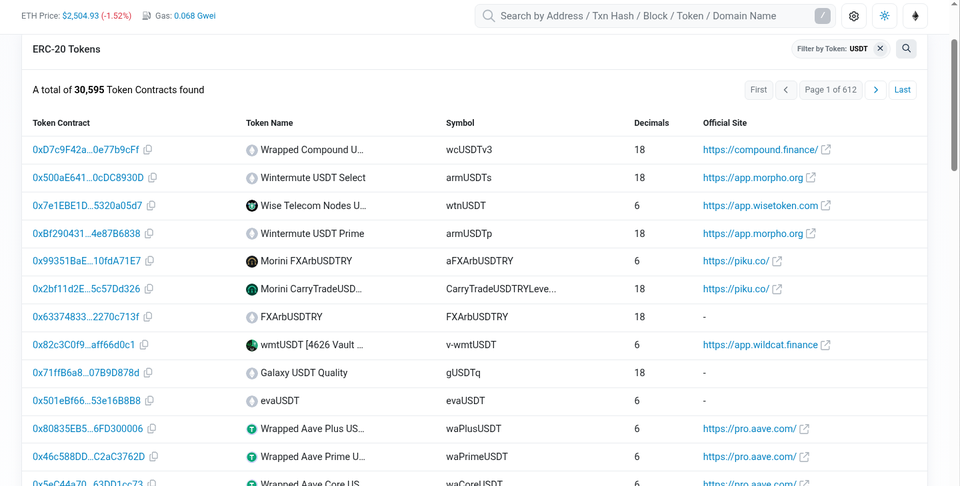The width and height of the screenshot is (960, 486).
Task: Click Morini FXArbUSDTRY token logo
Action: click(252, 261)
